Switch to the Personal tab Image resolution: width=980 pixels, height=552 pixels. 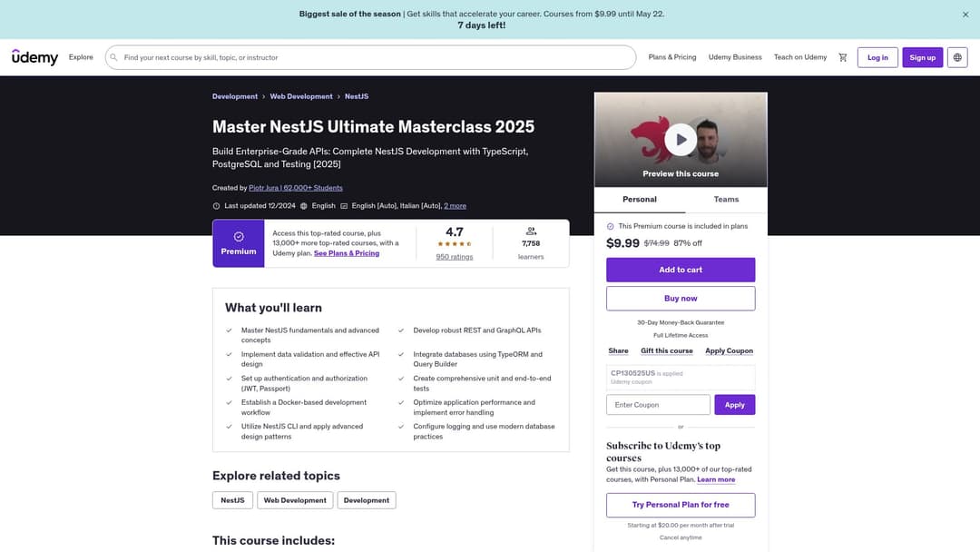pos(640,200)
